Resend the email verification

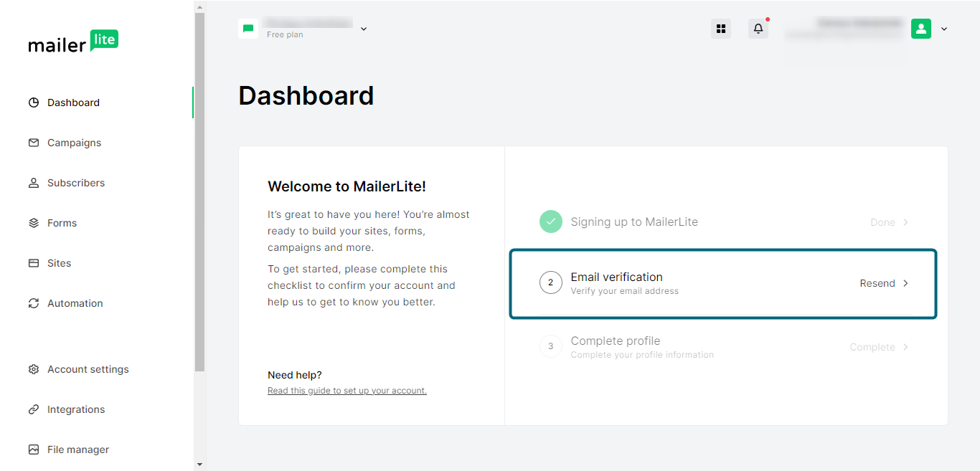884,283
